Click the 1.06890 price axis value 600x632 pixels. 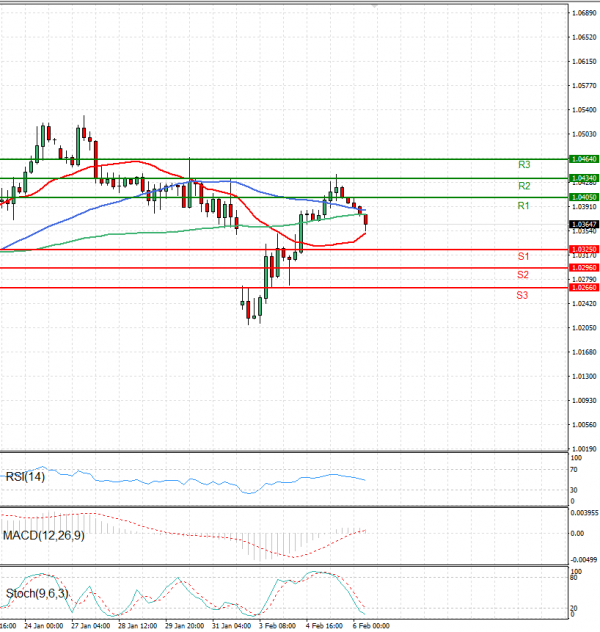click(x=584, y=13)
